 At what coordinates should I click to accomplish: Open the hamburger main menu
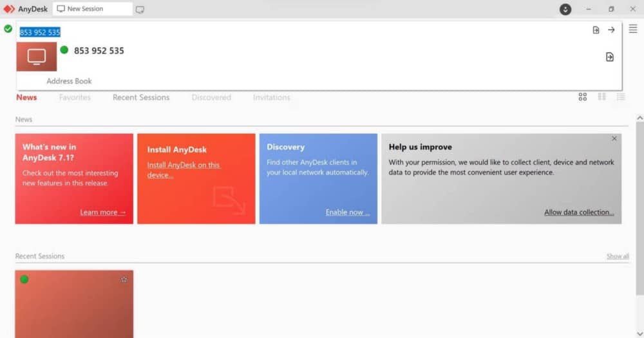pos(632,29)
